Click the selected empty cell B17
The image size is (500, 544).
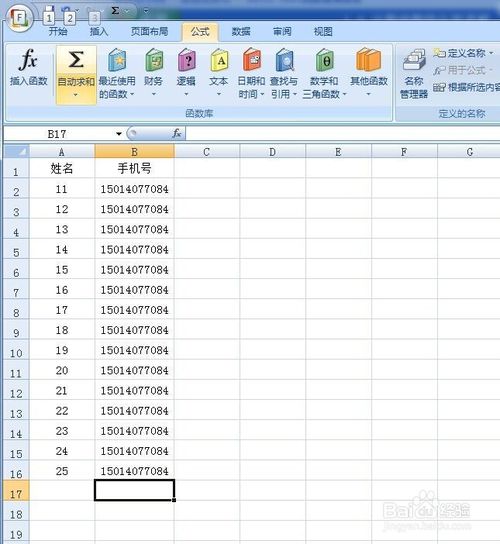[134, 490]
